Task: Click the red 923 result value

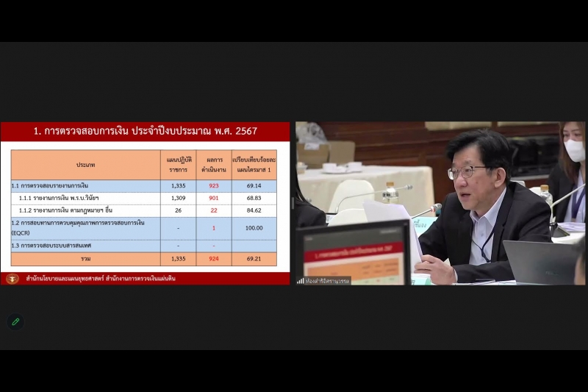Action: [213, 186]
